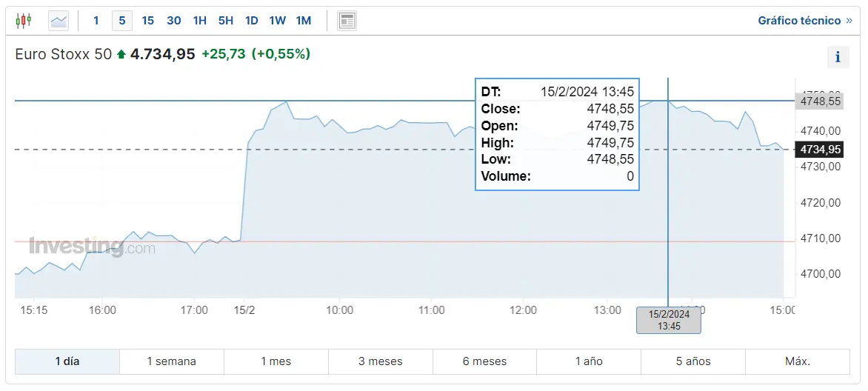Switch to 30-minute interval

(174, 21)
